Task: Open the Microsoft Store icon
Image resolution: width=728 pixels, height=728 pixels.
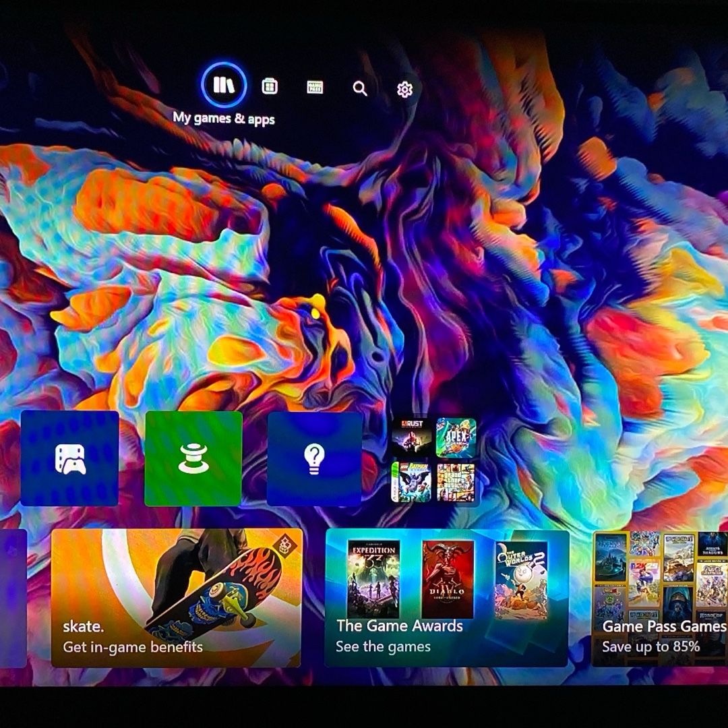Action: (x=269, y=86)
